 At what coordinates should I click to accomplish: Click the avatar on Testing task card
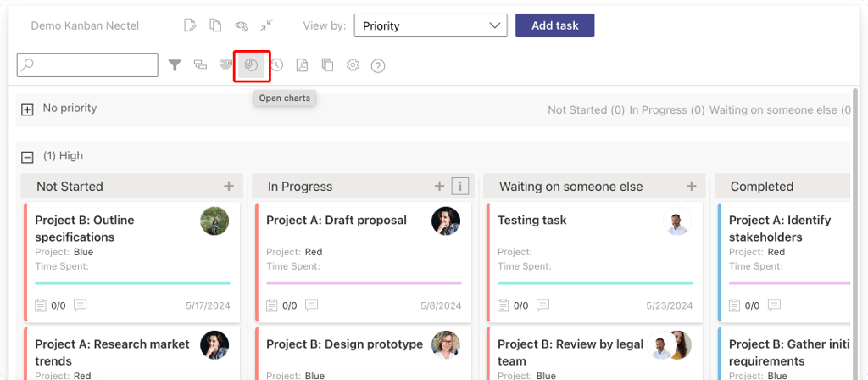click(677, 221)
